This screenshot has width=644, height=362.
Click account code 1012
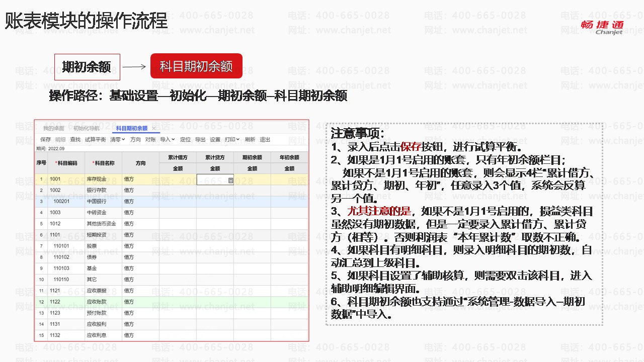point(55,224)
